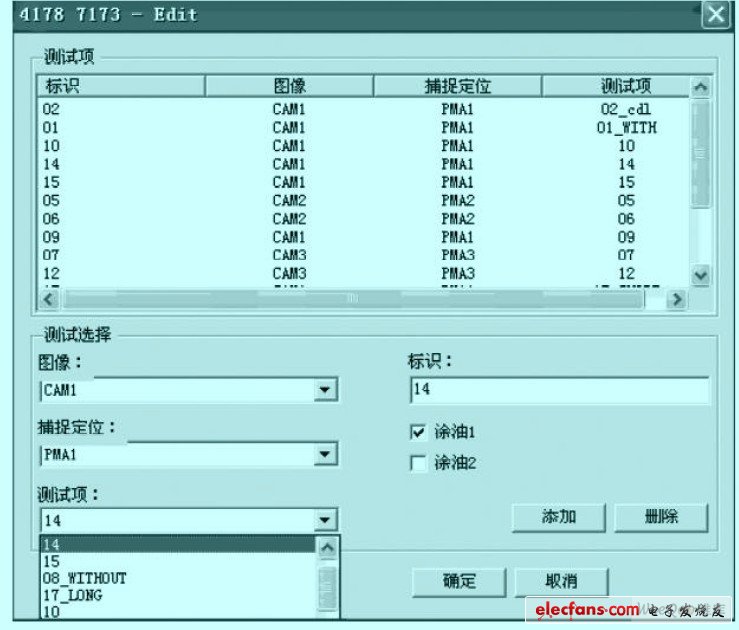Pick option 15 in the dropdown list
Screen dimensions: 739x630
[52, 562]
